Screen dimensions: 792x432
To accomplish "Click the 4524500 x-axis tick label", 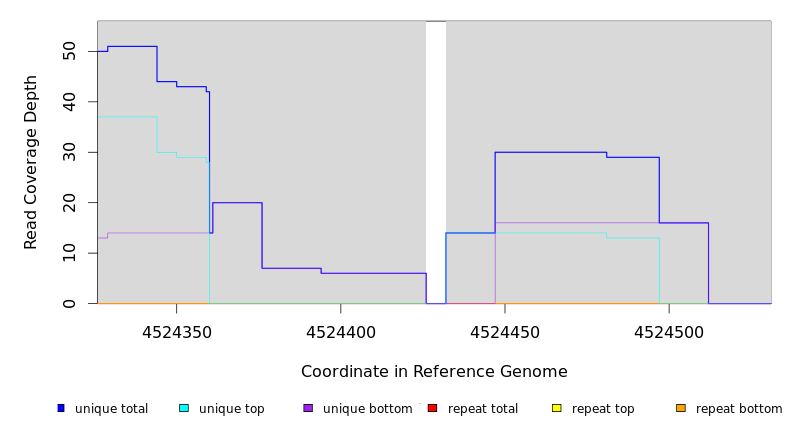I will click(x=669, y=332).
